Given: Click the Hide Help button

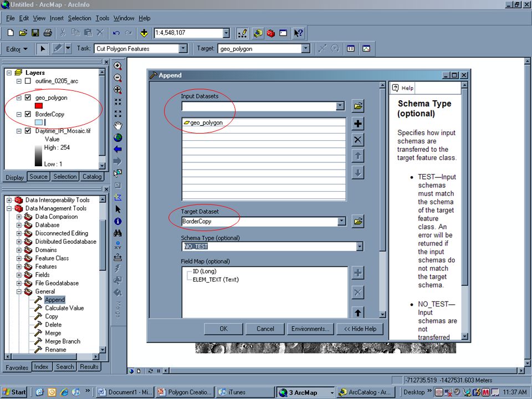Looking at the screenshot, I should coord(360,329).
